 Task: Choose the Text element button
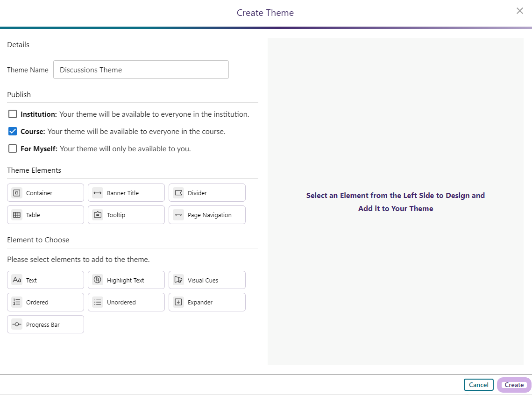(x=45, y=280)
